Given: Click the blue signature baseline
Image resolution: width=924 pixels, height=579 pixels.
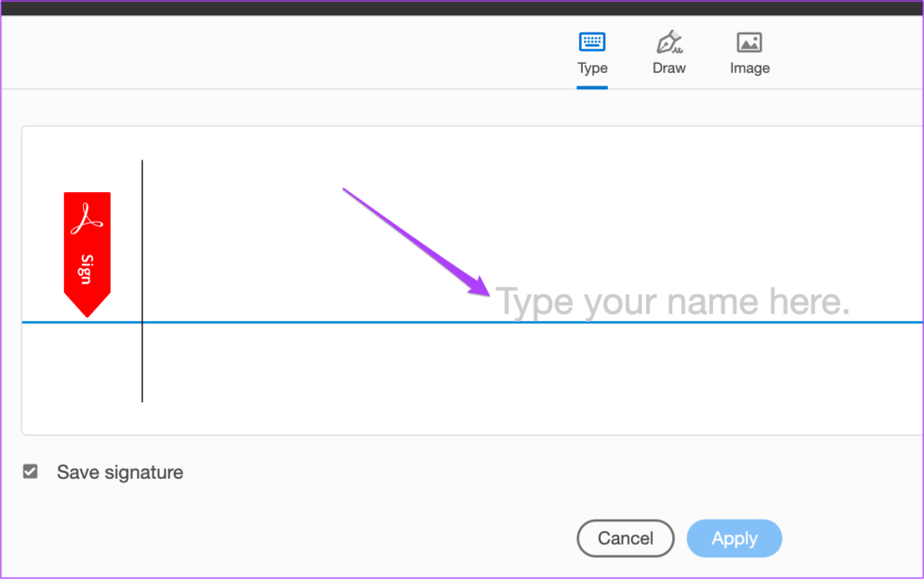Looking at the screenshot, I should [x=361, y=321].
